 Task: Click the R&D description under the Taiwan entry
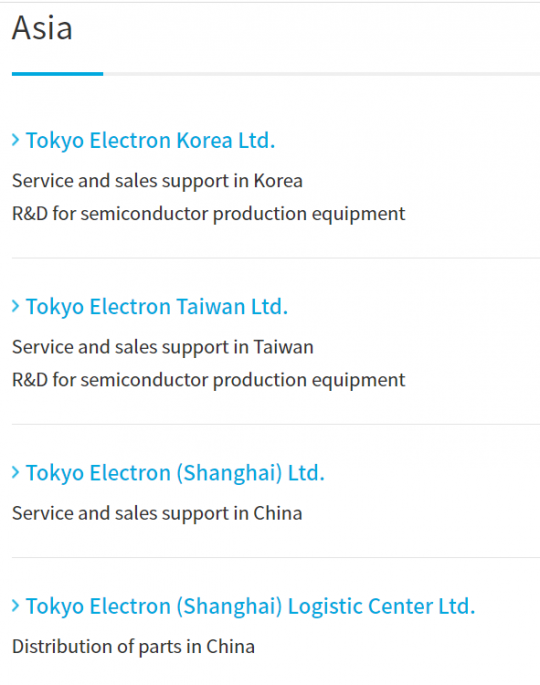click(x=208, y=380)
